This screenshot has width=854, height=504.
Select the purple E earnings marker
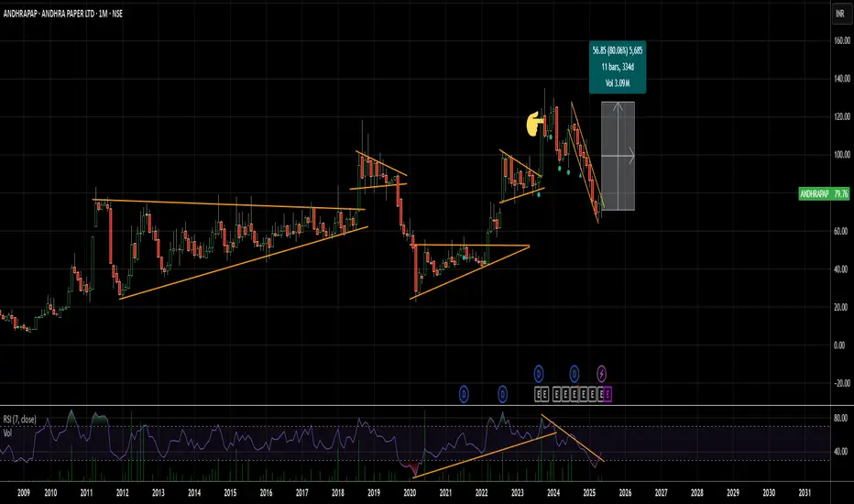pos(608,394)
